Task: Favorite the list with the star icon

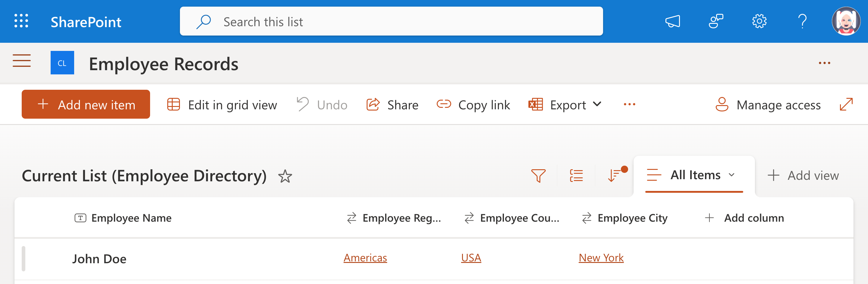Action: coord(285,176)
